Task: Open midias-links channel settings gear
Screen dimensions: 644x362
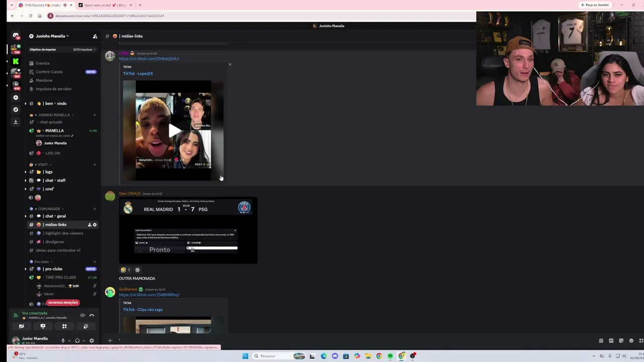Action: point(95,225)
